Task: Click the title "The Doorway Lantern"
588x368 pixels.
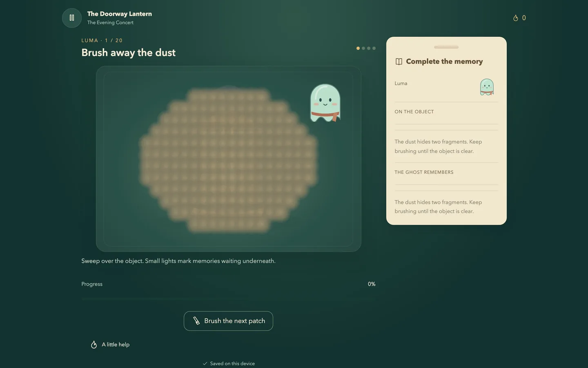Action: click(x=120, y=14)
